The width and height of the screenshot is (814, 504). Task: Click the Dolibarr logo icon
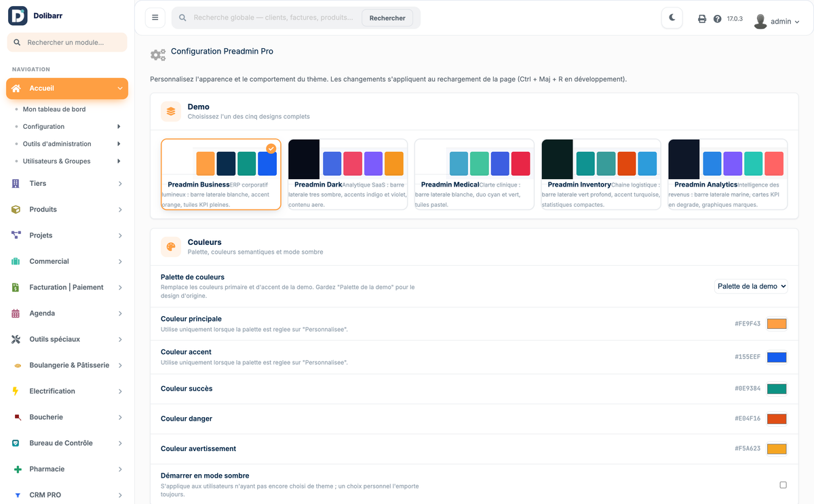point(18,16)
